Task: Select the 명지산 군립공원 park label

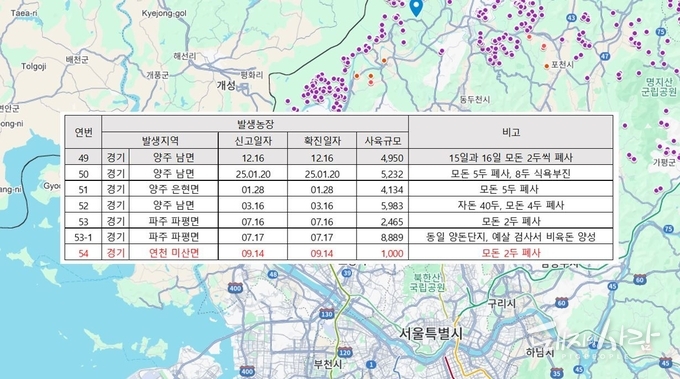Action: coord(659,86)
